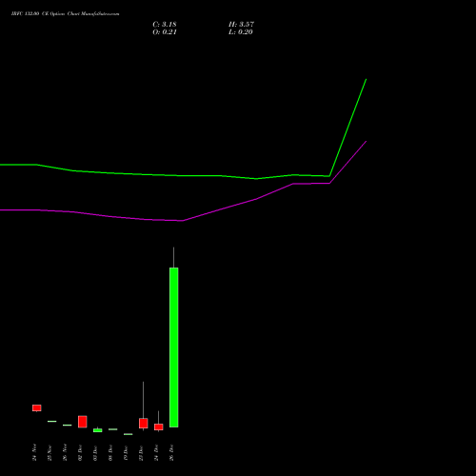Click the low value 'L: 0.20'
Screen dimensions: 476x476
241,32
